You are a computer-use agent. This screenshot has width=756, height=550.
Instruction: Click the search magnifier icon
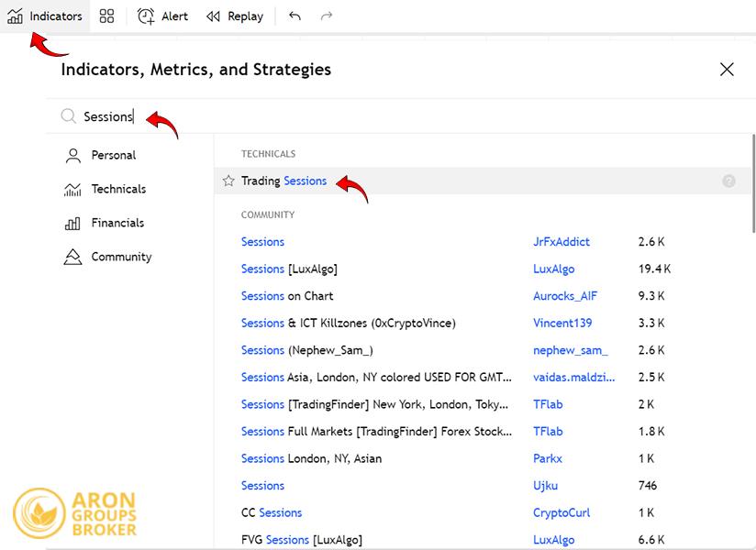click(x=68, y=116)
